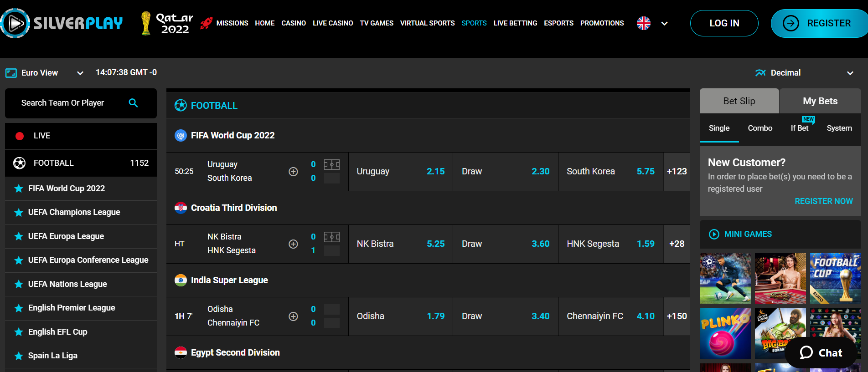Open the Qatar 2022 World Cup icon
This screenshot has height=372, width=868.
167,23
